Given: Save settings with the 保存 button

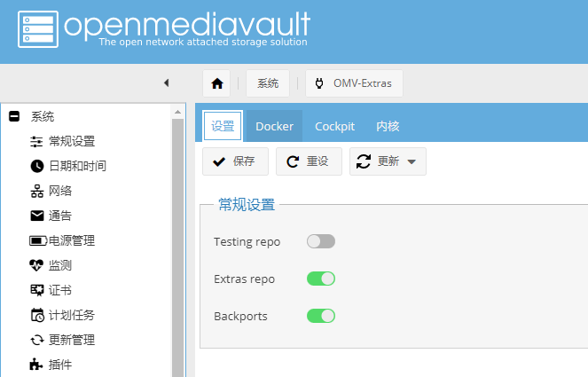Looking at the screenshot, I should click(x=236, y=161).
